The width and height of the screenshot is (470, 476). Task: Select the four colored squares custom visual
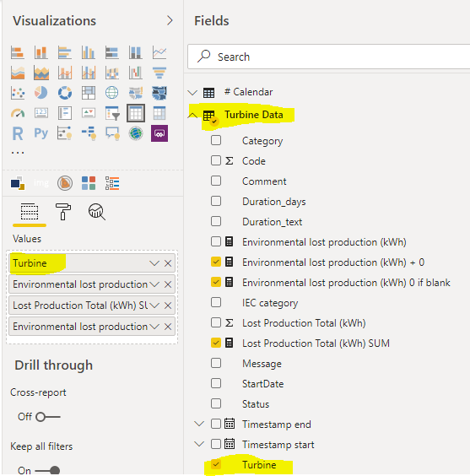coord(89,183)
